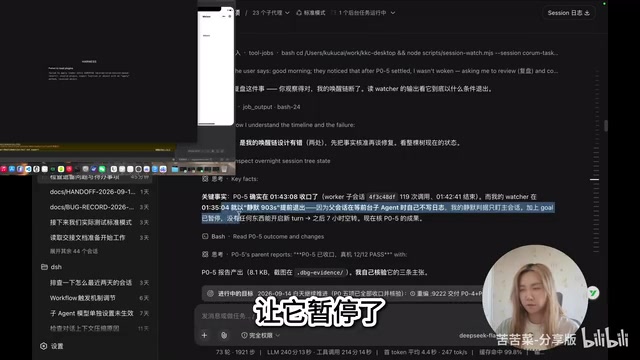The width and height of the screenshot is (640, 360).
Task: Open the 设置 settings gear in sidebar
Action: click(44, 346)
